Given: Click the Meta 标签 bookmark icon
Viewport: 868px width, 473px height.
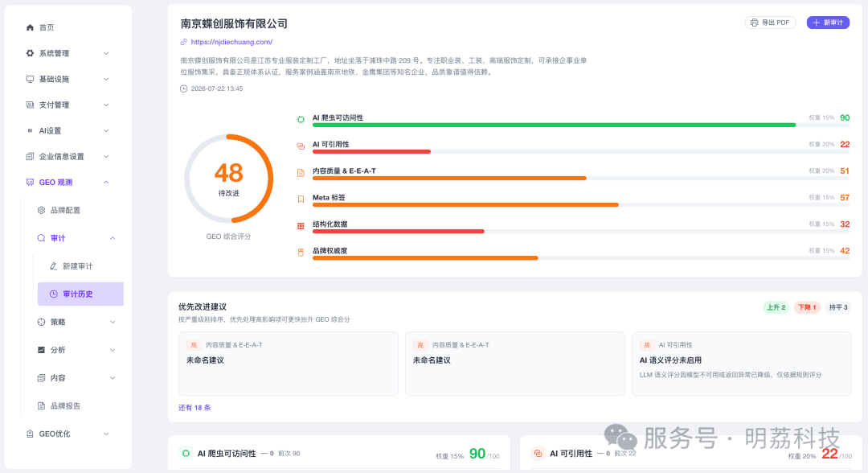Looking at the screenshot, I should coord(301,199).
